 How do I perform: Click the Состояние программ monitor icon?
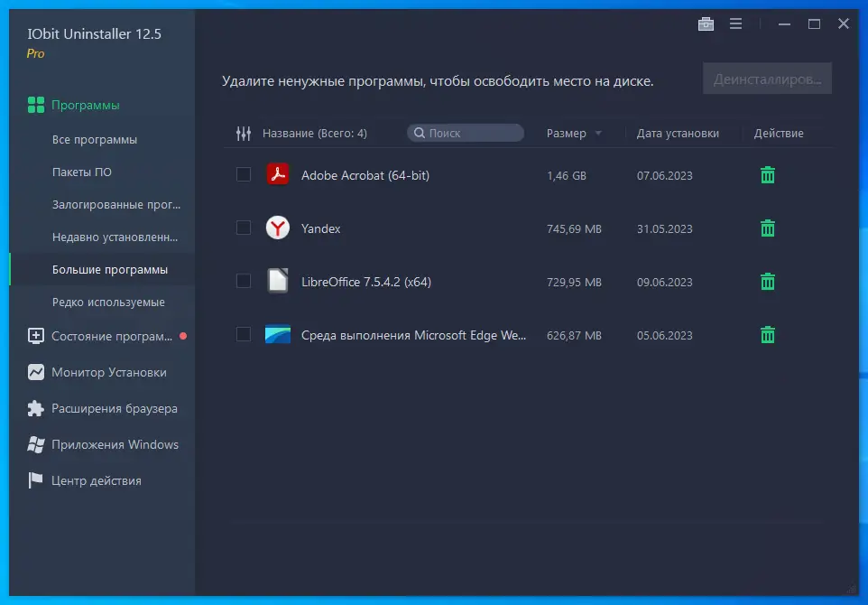[36, 336]
